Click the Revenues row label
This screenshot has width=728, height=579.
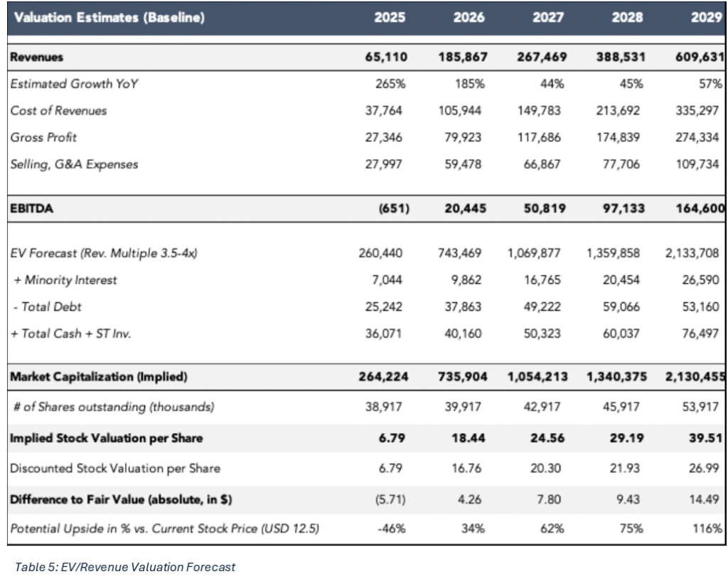(37, 57)
